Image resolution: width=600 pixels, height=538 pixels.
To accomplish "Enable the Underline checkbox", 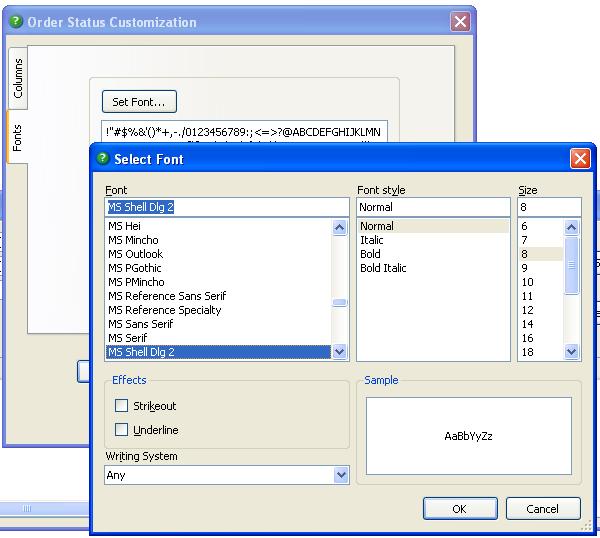I will pyautogui.click(x=122, y=430).
